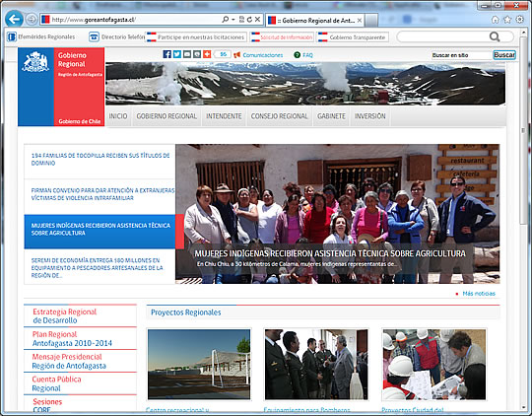Open the Twitter icon

(176, 54)
